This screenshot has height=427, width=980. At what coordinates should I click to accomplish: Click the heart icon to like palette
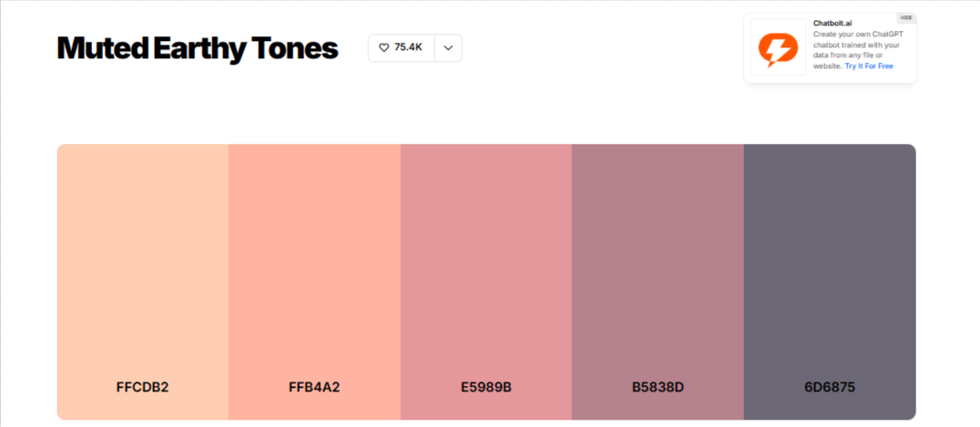[x=383, y=47]
